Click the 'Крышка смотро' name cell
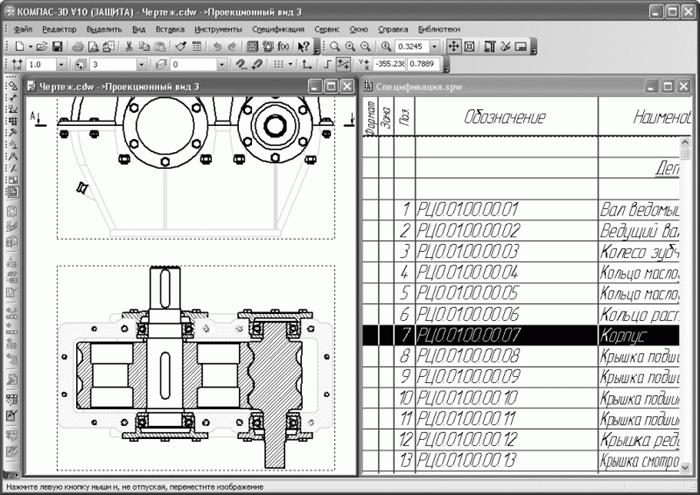Screen dimensions: 700x495 [x=639, y=460]
